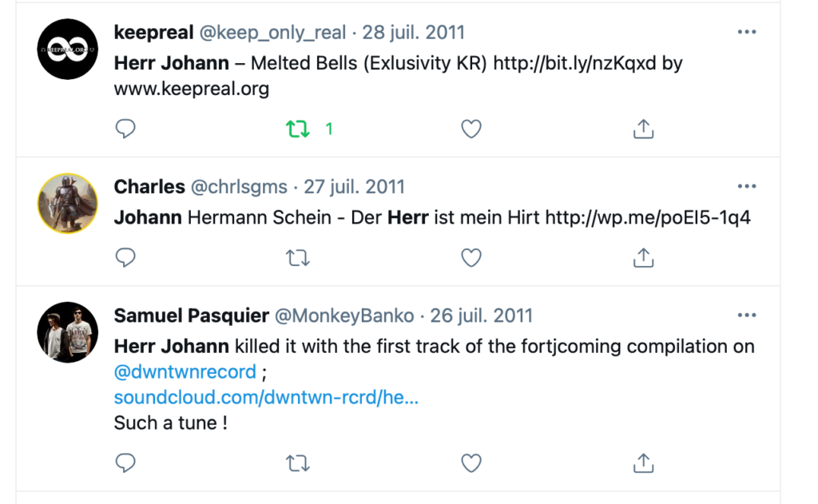This screenshot has width=818, height=504.
Task: Open more options for keepreal's tweet
Action: 747,32
